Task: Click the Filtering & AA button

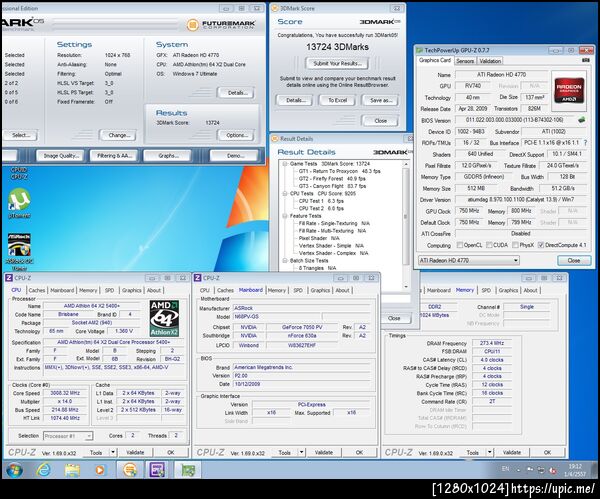Action: tap(114, 156)
